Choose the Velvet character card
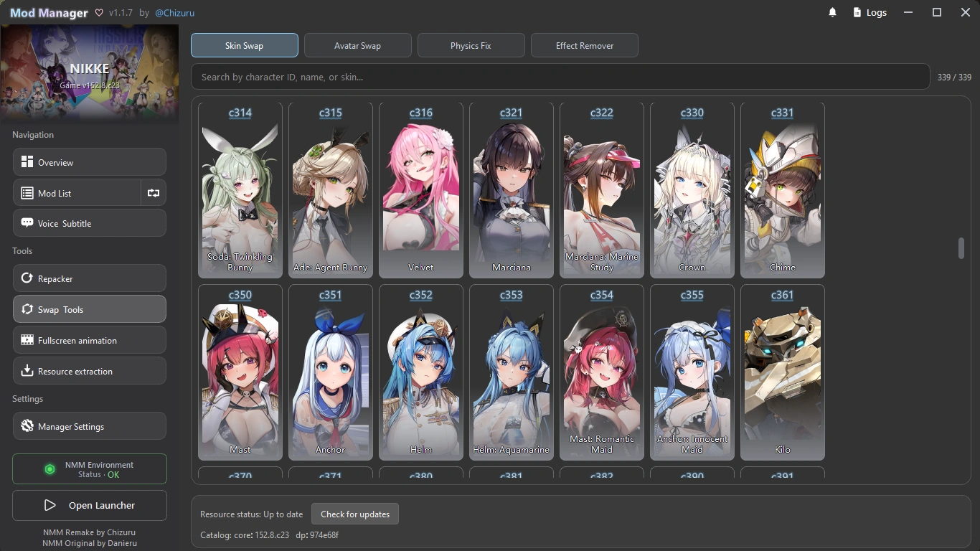This screenshot has height=551, width=980. [421, 190]
